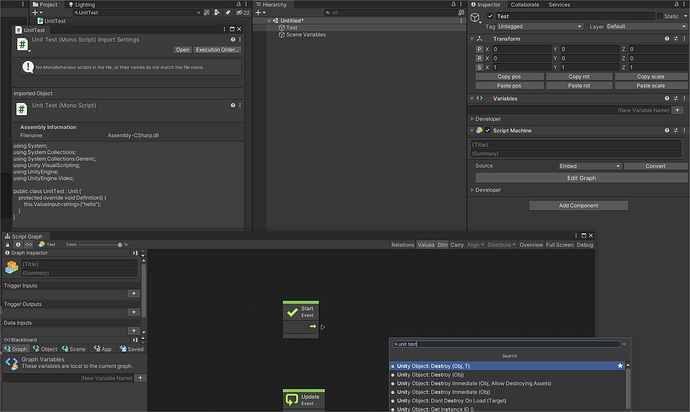This screenshot has height=412, width=690.
Task: Toggle the Test object active checkbox
Action: pos(489,16)
